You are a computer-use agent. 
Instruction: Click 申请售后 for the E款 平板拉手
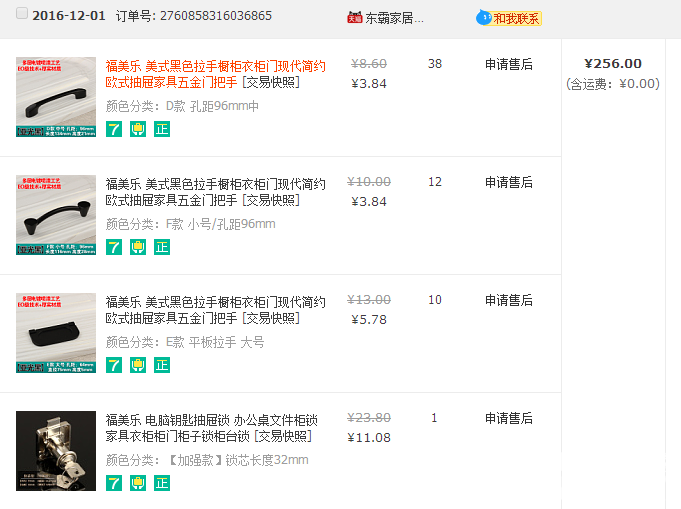tap(509, 301)
